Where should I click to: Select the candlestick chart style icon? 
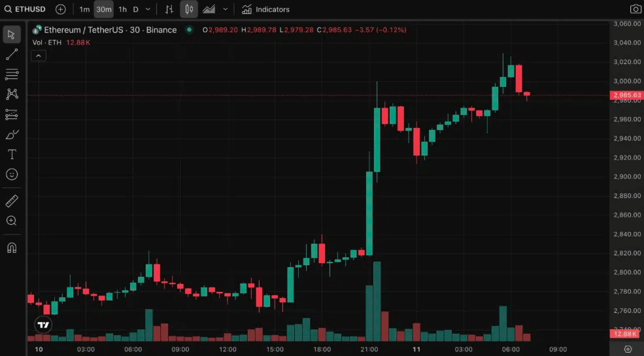(x=189, y=9)
